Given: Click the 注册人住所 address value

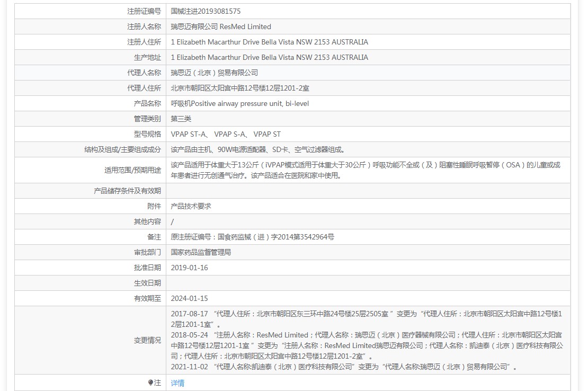Looking at the screenshot, I should point(269,42).
